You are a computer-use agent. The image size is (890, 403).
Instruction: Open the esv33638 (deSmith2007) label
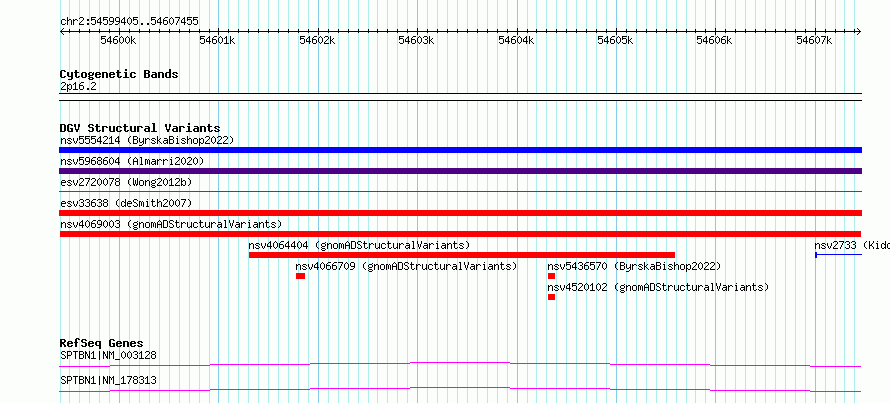pos(127,203)
